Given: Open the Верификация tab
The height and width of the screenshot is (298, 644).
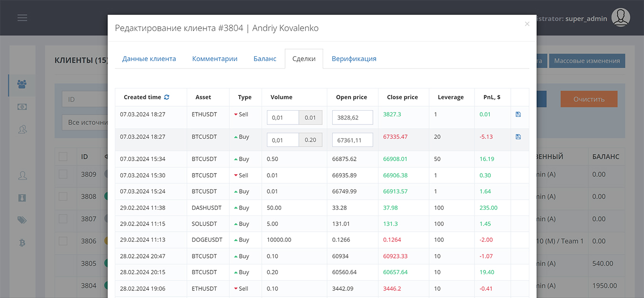Looking at the screenshot, I should click(x=354, y=59).
